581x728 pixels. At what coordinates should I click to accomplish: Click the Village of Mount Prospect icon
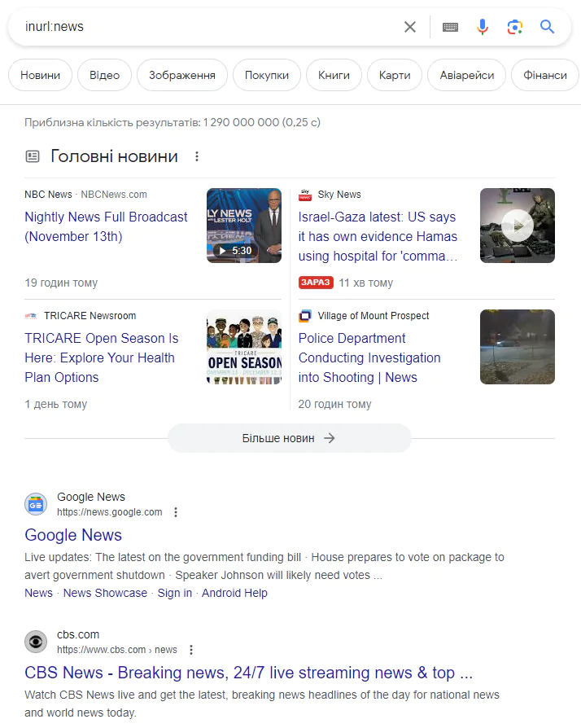point(305,316)
